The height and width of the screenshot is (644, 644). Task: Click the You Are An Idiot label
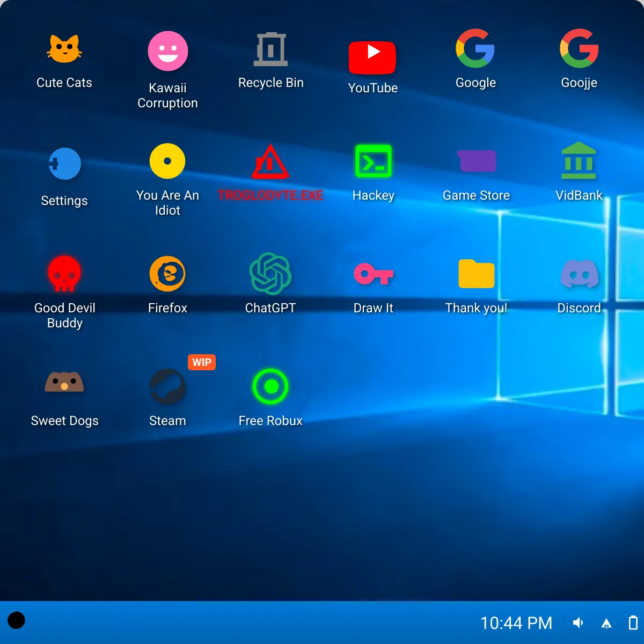167,203
